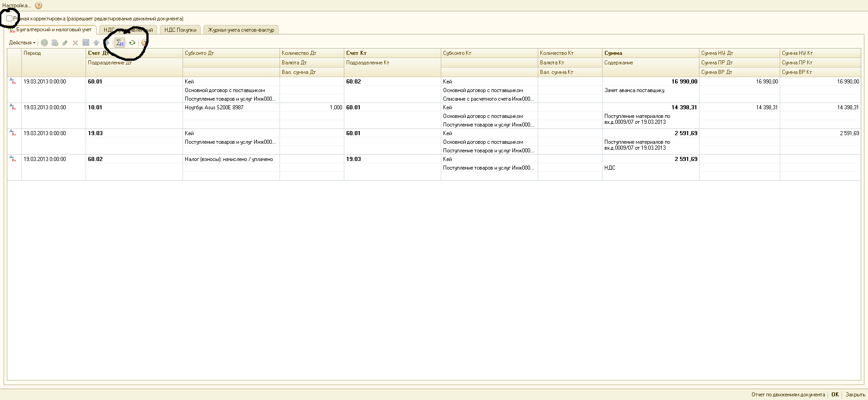Image resolution: width=868 pixels, height=400 pixels.
Task: Click the green refresh arrows icon
Action: coord(132,43)
